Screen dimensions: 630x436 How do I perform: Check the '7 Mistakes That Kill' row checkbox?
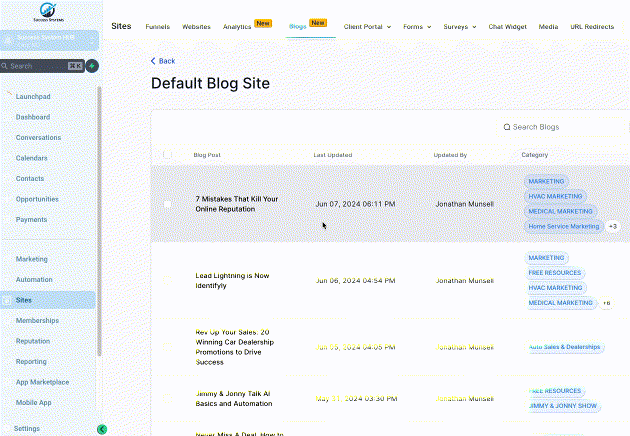click(x=167, y=204)
